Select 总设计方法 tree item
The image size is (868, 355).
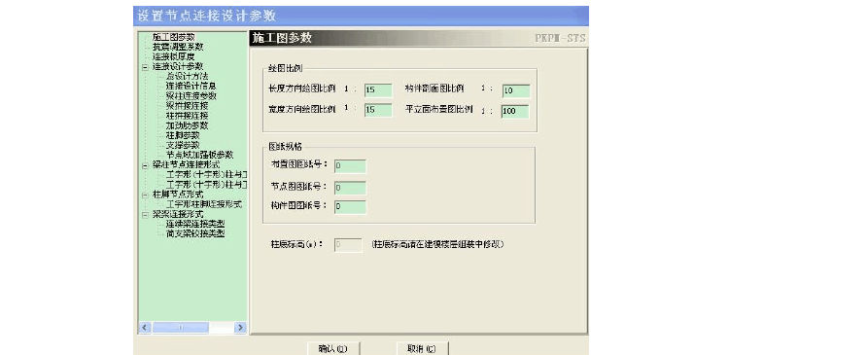pyautogui.click(x=187, y=77)
